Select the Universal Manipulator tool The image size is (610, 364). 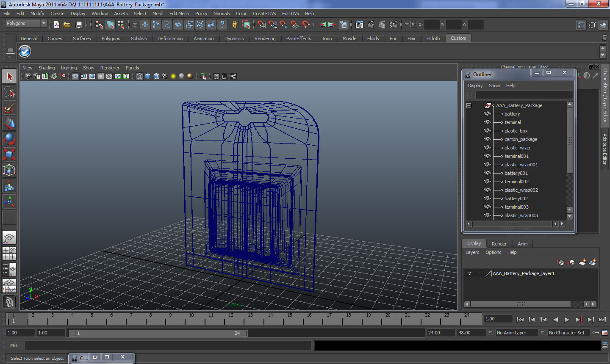pyautogui.click(x=9, y=170)
